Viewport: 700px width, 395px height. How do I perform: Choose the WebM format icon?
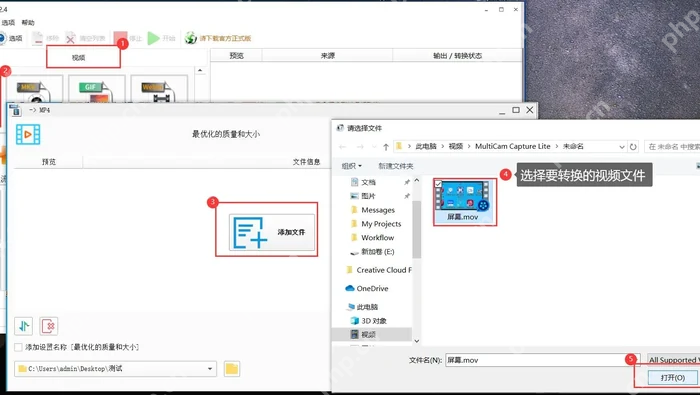159,89
